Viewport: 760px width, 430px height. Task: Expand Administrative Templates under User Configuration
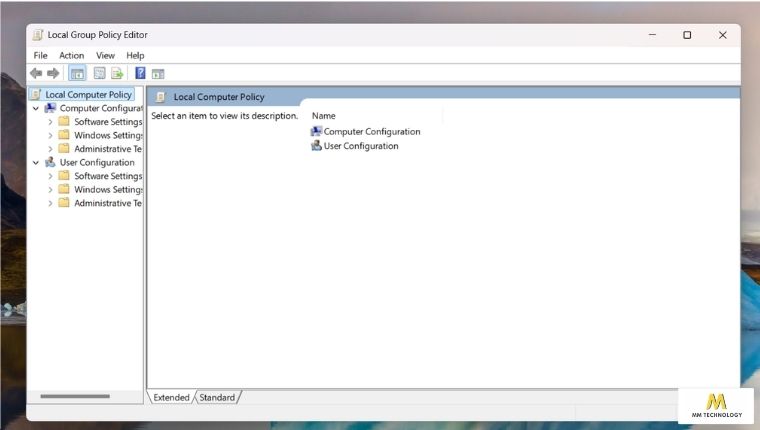pos(50,204)
